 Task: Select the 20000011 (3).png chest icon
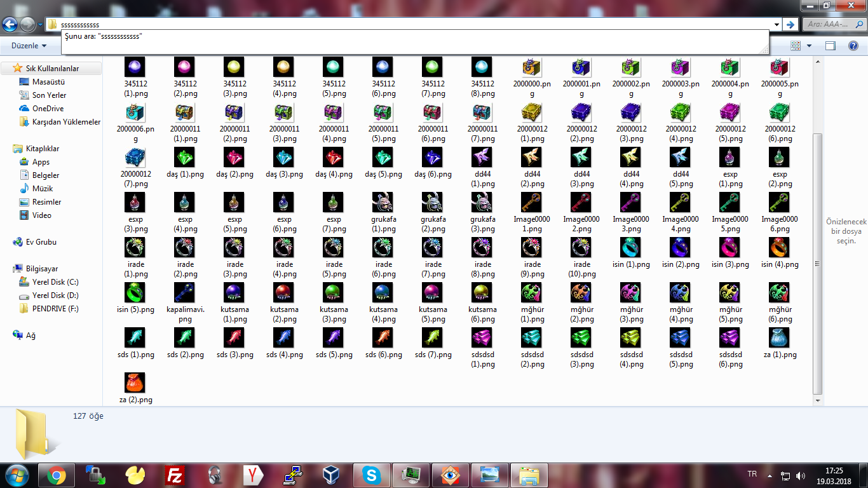tap(284, 112)
